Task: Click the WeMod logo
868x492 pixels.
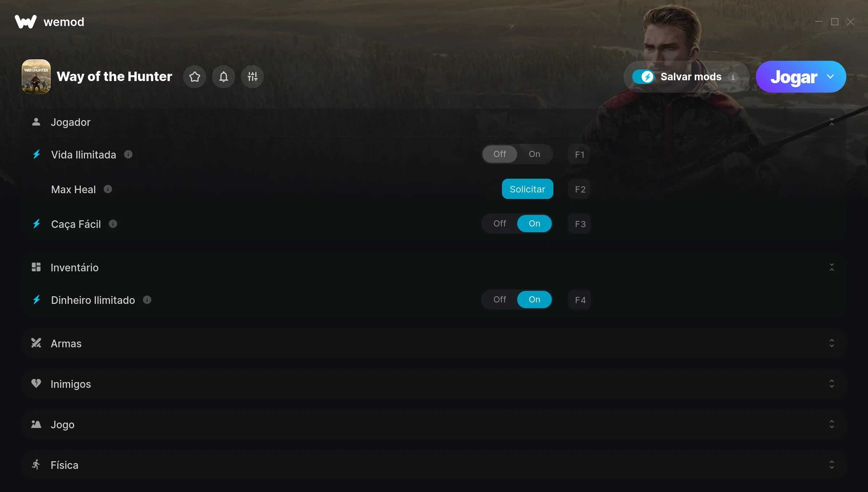Action: pyautogui.click(x=26, y=22)
